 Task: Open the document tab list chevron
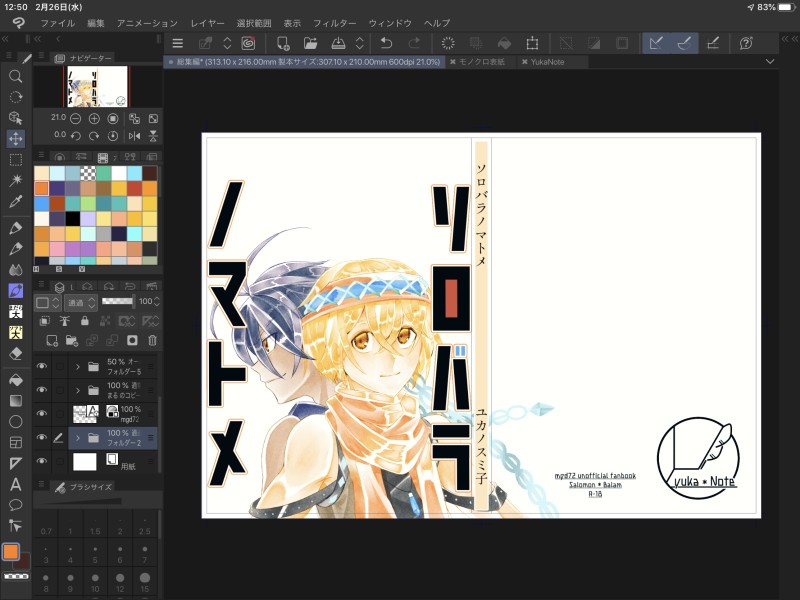click(x=770, y=61)
